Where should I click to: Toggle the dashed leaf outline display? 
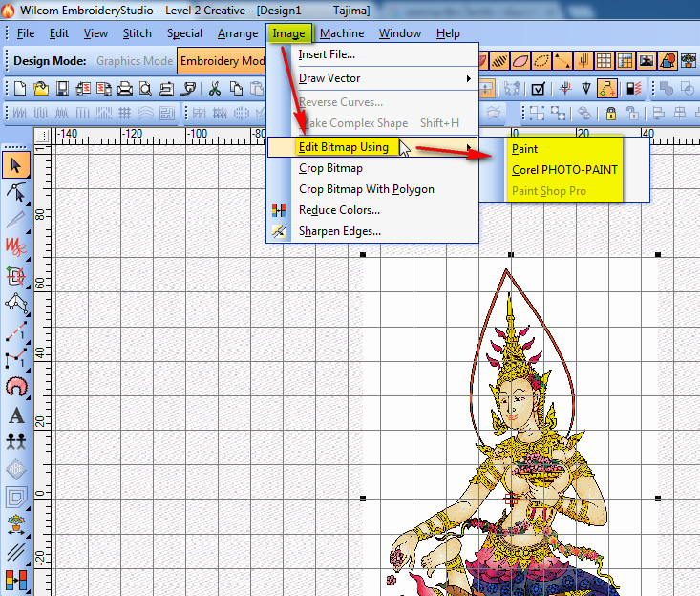541,61
